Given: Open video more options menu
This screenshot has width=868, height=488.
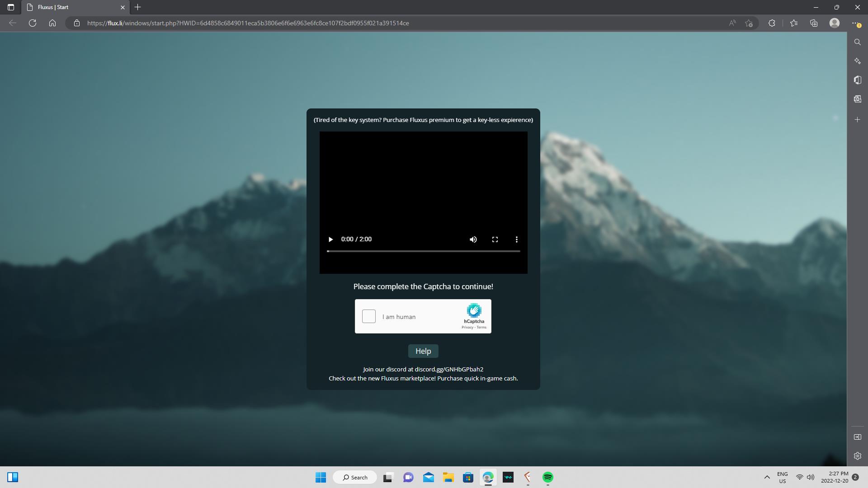Looking at the screenshot, I should 516,239.
